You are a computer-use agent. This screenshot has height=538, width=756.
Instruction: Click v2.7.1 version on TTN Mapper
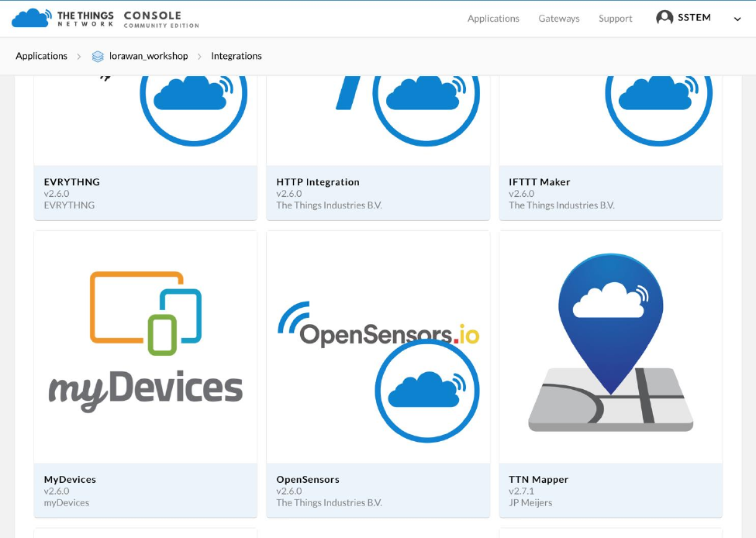pyautogui.click(x=521, y=491)
